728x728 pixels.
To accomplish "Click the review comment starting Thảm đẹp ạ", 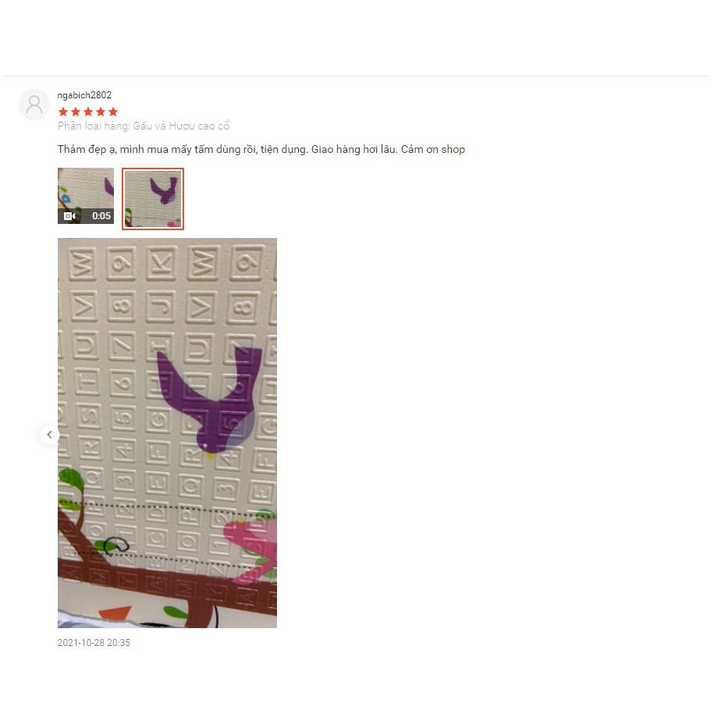I will tap(261, 150).
